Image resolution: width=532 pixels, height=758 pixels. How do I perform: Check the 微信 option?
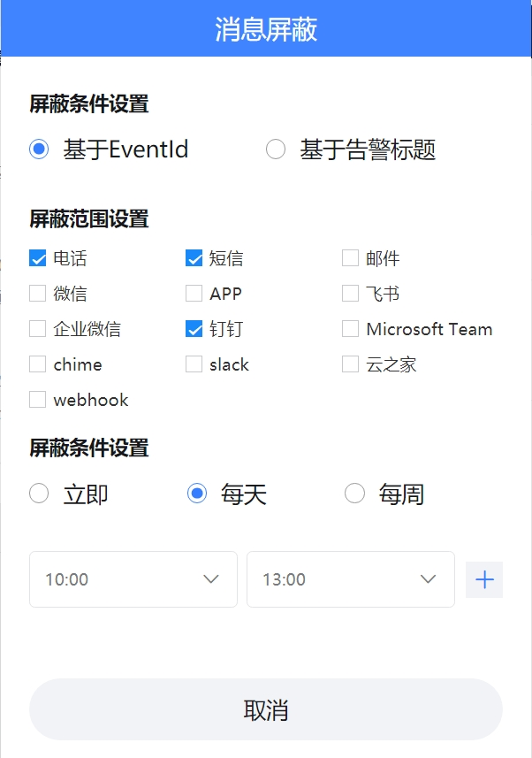click(38, 294)
